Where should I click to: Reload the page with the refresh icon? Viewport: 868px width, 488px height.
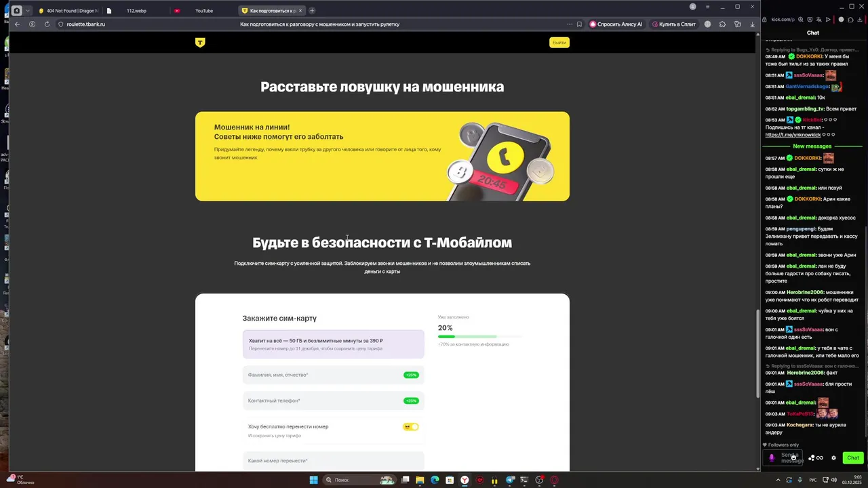pyautogui.click(x=47, y=24)
